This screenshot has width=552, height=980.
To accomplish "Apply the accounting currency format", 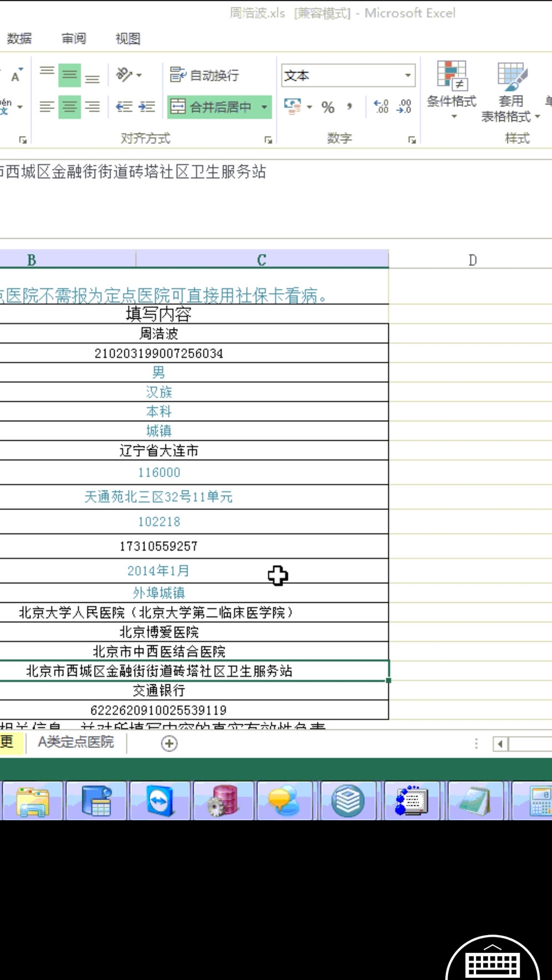I will pos(292,107).
